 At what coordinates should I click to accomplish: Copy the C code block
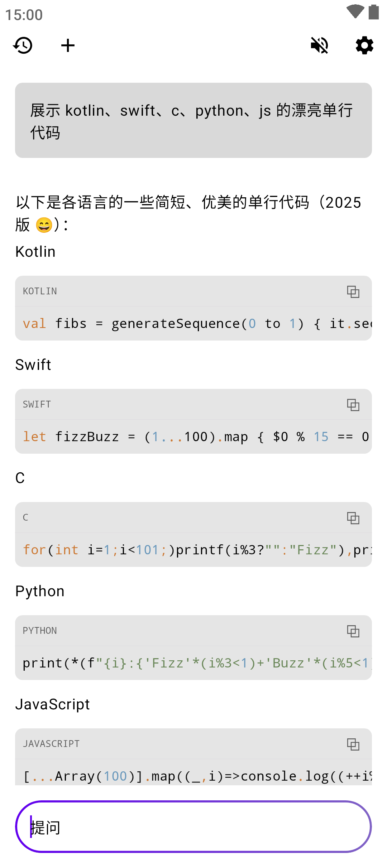[353, 518]
